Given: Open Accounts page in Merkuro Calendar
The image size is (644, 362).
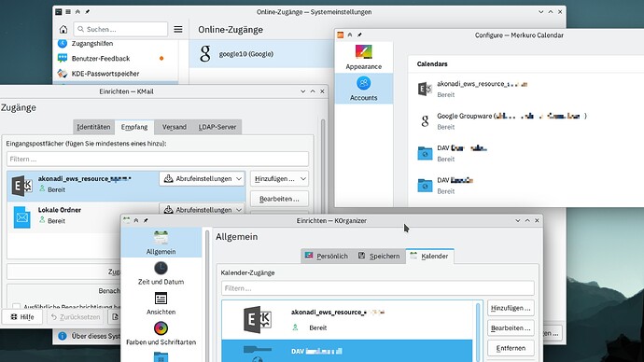Looking at the screenshot, I should (x=363, y=89).
